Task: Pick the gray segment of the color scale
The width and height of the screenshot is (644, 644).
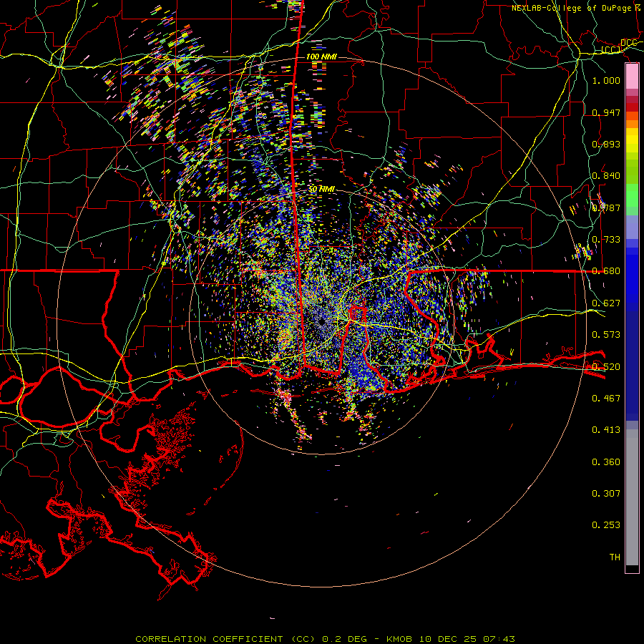Action: [x=632, y=497]
